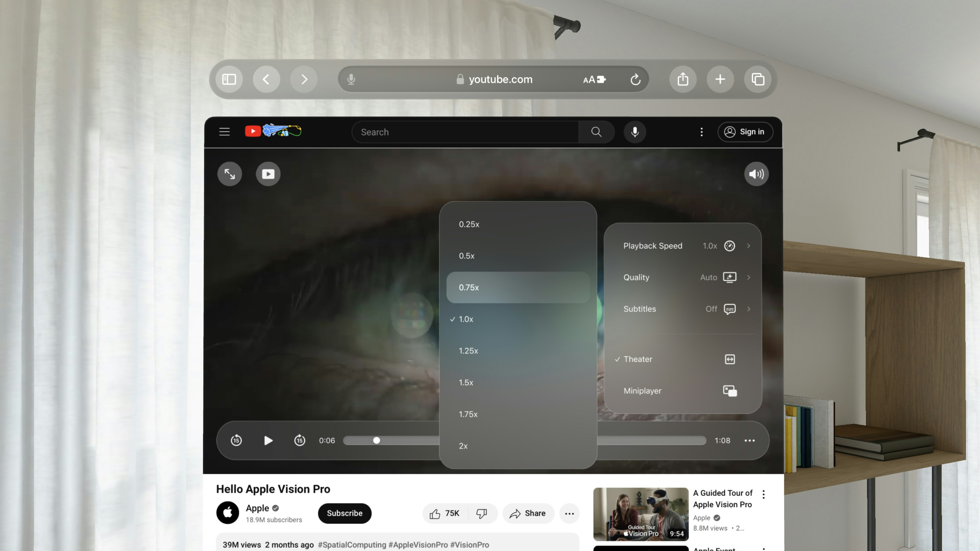The height and width of the screenshot is (551, 980).
Task: Go forward to the next page
Action: (304, 79)
